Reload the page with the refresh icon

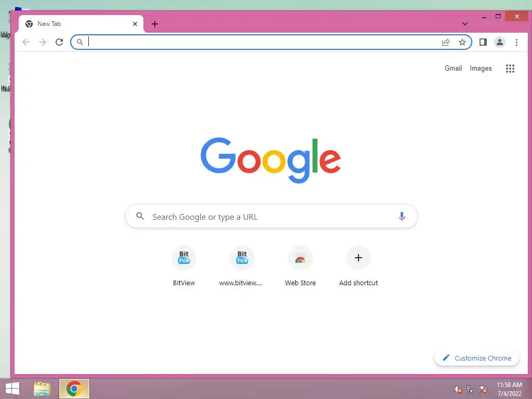click(x=59, y=42)
